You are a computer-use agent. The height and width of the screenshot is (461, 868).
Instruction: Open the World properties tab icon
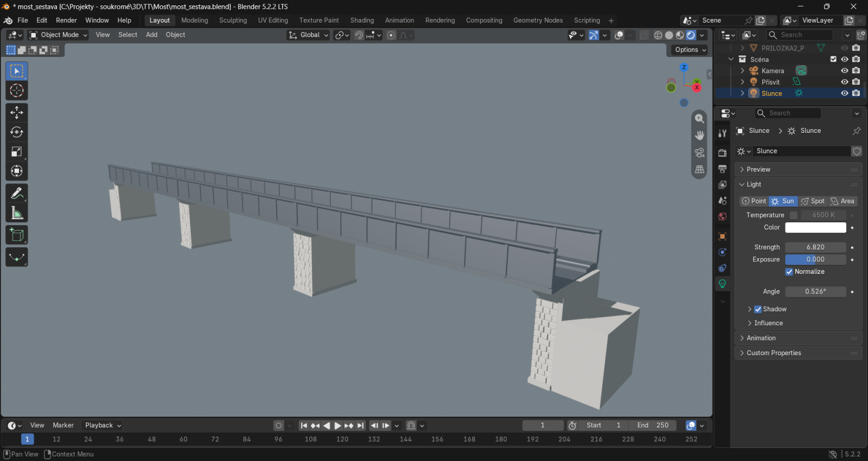tap(723, 216)
